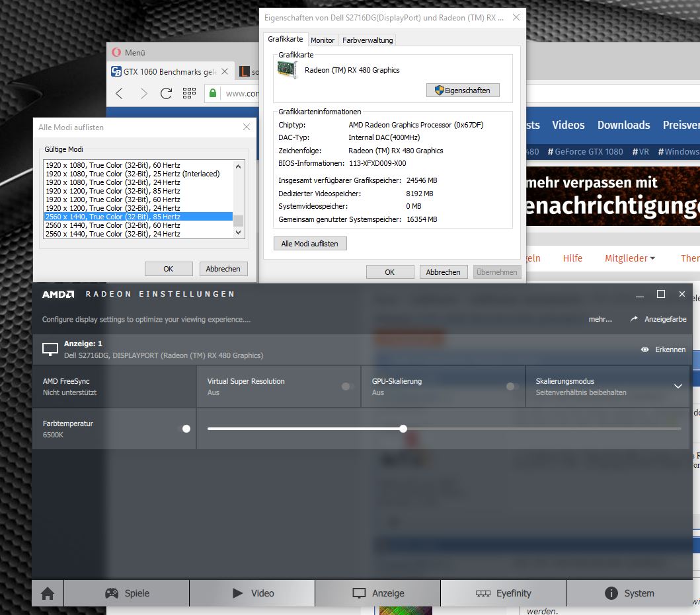700x615 pixels.
Task: Open the Spiele gamepad tab
Action: (x=127, y=593)
